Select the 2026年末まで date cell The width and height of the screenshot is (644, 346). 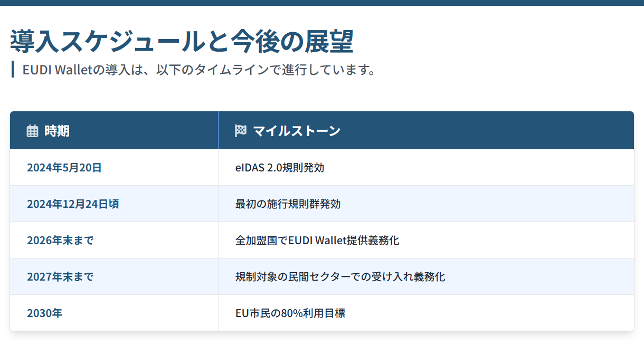(x=60, y=241)
